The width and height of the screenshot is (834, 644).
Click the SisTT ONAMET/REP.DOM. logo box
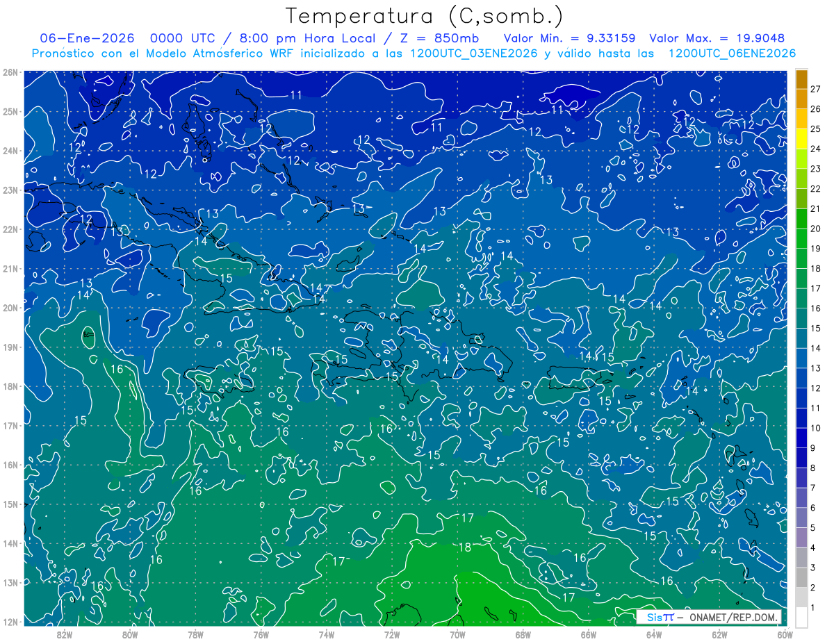coord(709,617)
